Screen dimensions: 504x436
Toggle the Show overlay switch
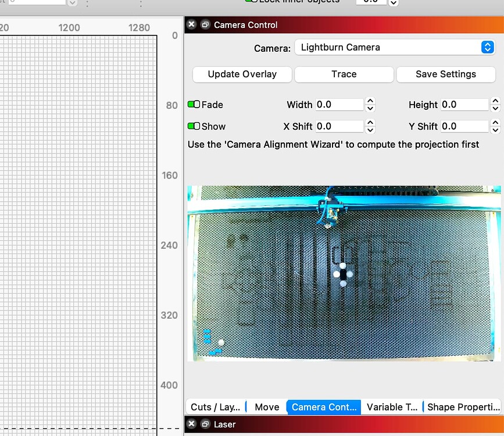coord(193,126)
